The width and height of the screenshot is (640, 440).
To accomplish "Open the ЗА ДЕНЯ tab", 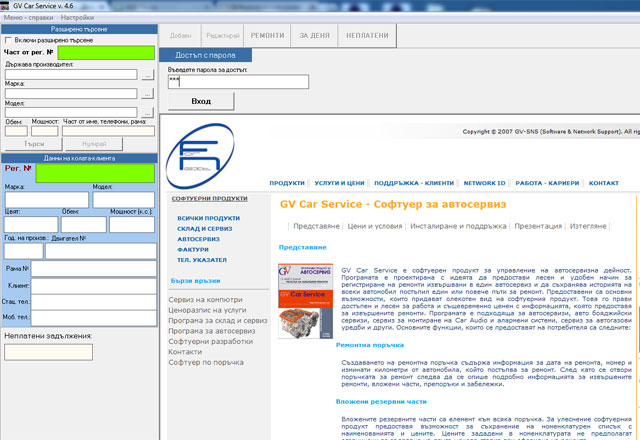I will tap(314, 36).
